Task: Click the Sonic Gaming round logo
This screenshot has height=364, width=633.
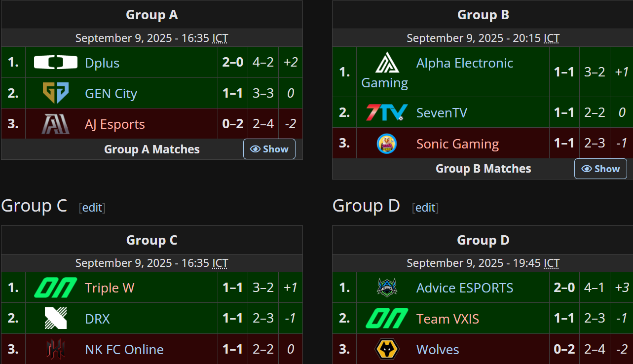Action: (x=387, y=144)
